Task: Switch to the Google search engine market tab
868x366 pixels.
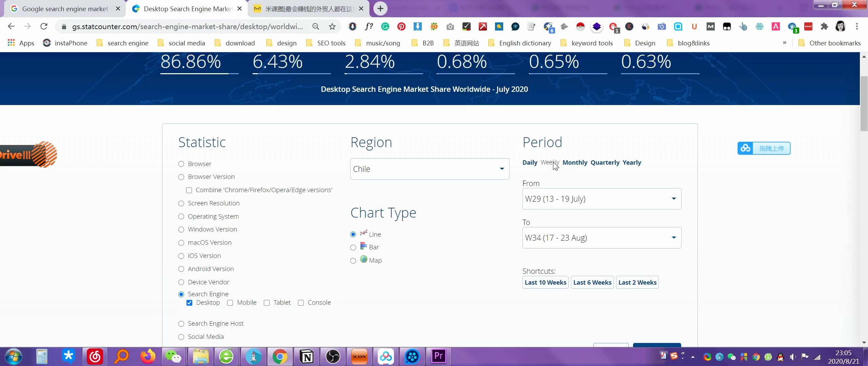Action: (64, 9)
